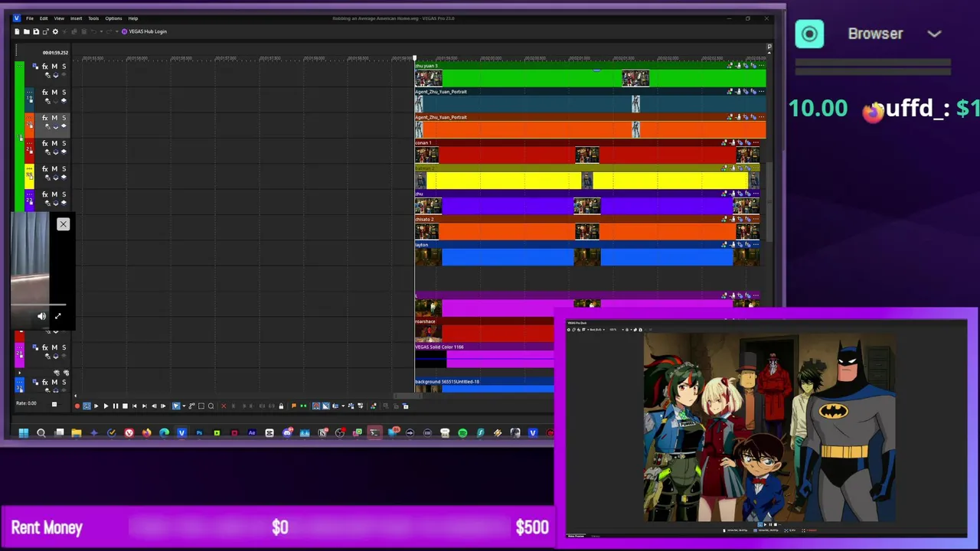Open the File menu
The image size is (980, 551).
30,18
